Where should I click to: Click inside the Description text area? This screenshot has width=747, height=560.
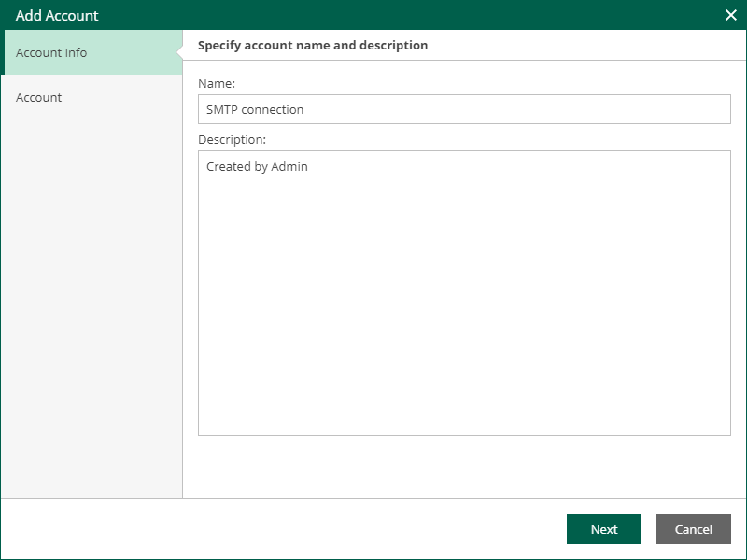[464, 293]
